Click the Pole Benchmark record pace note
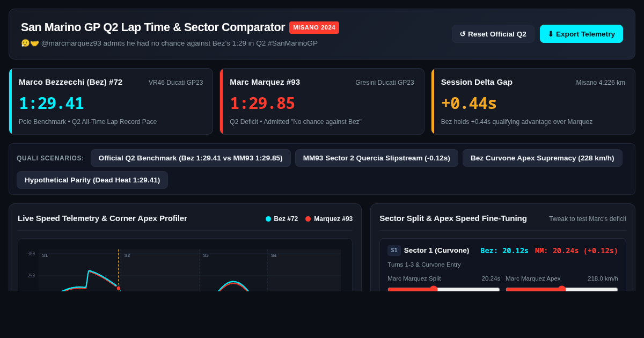Image resolution: width=644 pixels, height=338 pixels. 87,122
